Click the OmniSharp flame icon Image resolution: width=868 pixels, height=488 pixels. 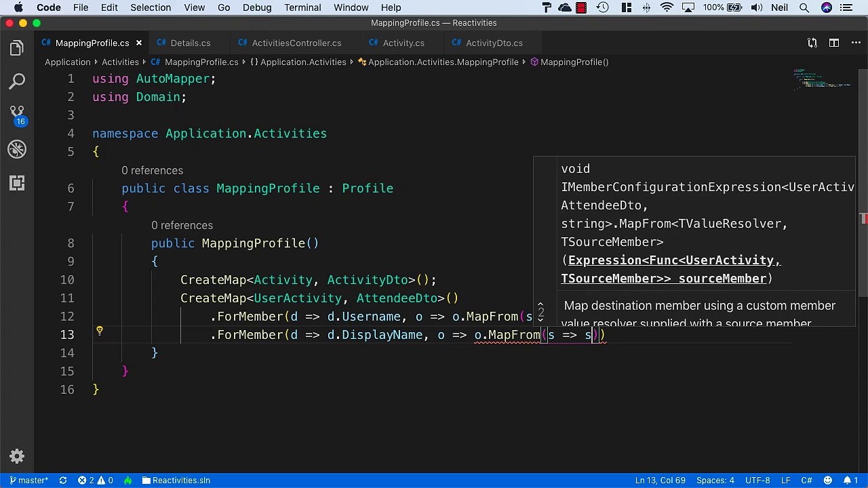pos(127,481)
